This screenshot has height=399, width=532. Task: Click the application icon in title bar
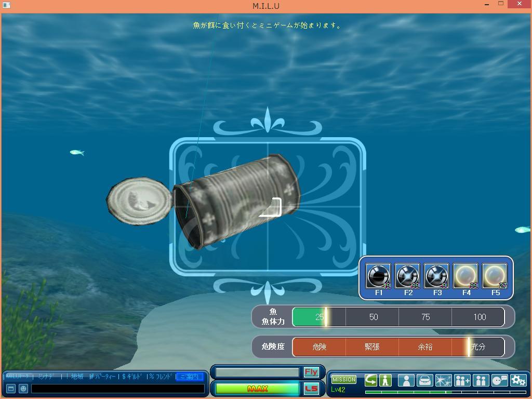6,5
